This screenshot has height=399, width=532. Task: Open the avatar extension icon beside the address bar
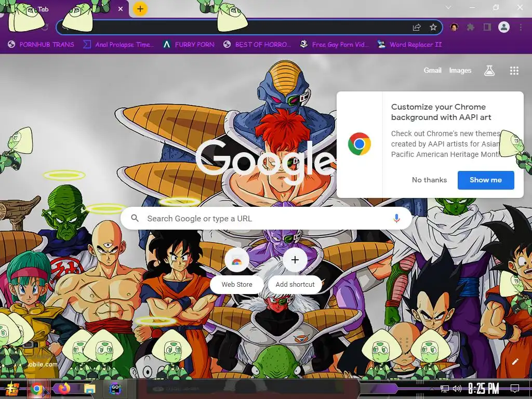[454, 27]
